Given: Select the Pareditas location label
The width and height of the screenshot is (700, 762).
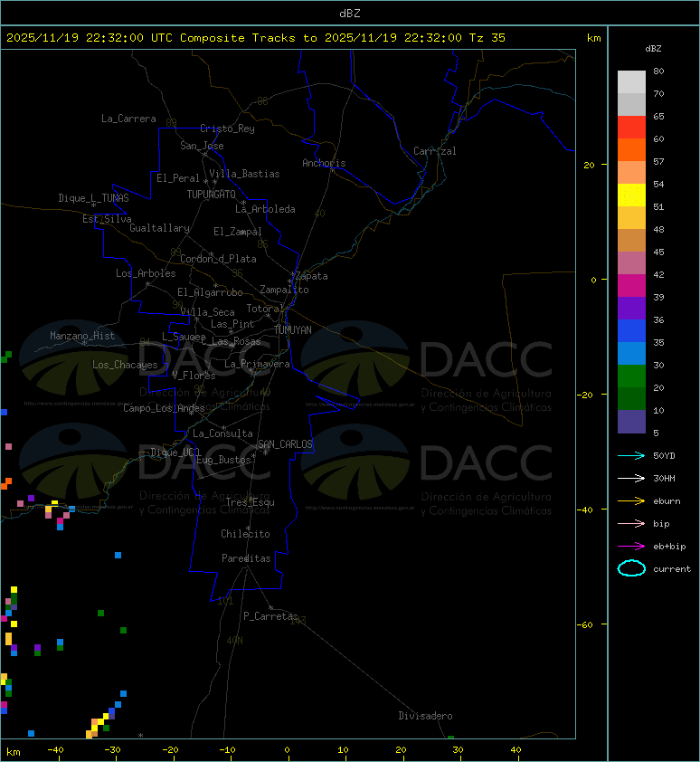Looking at the screenshot, I should [x=246, y=558].
